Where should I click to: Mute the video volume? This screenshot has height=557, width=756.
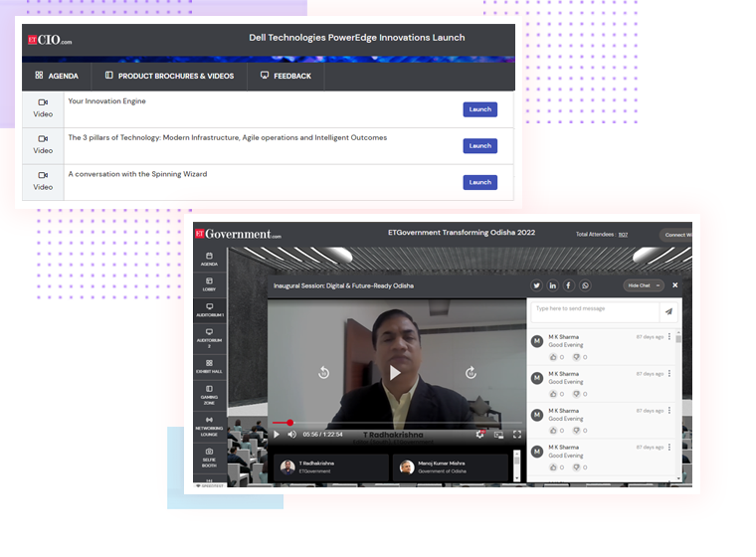coord(291,435)
